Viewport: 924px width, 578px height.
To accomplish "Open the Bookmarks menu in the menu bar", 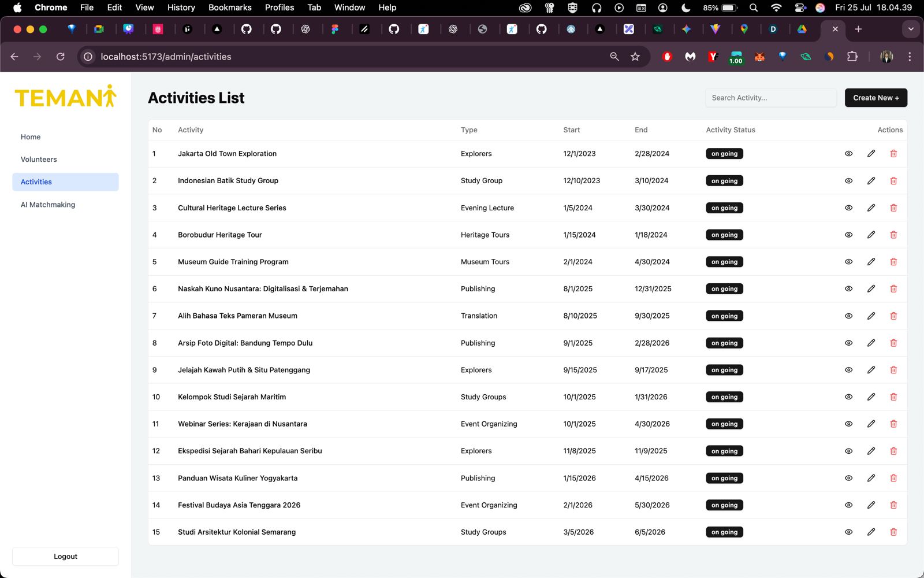I will point(230,8).
